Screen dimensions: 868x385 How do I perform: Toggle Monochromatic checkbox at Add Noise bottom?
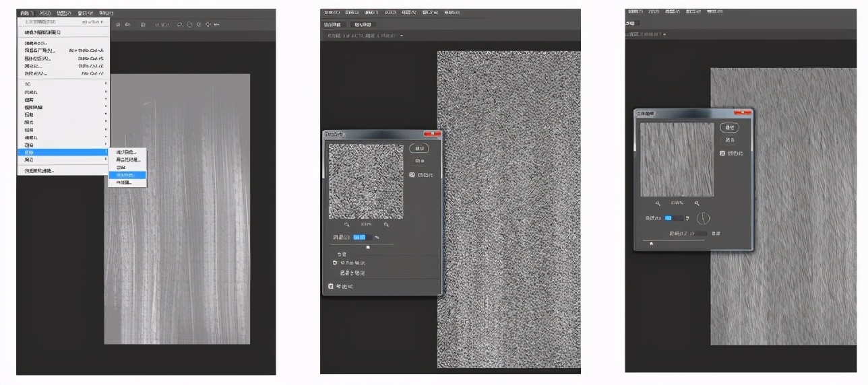click(330, 287)
